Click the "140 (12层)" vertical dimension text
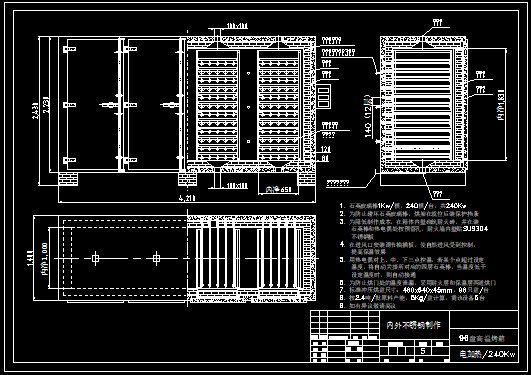The image size is (531, 375). tap(368, 116)
